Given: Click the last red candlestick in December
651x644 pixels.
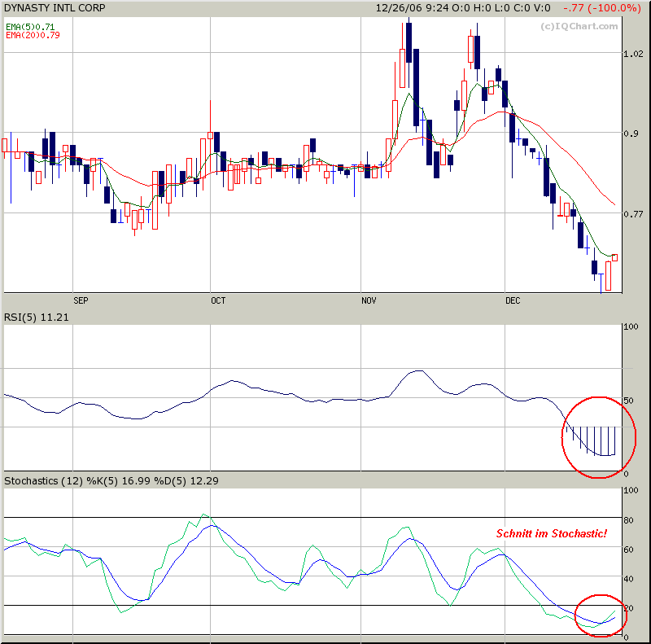Looking at the screenshot, I should click(615, 257).
